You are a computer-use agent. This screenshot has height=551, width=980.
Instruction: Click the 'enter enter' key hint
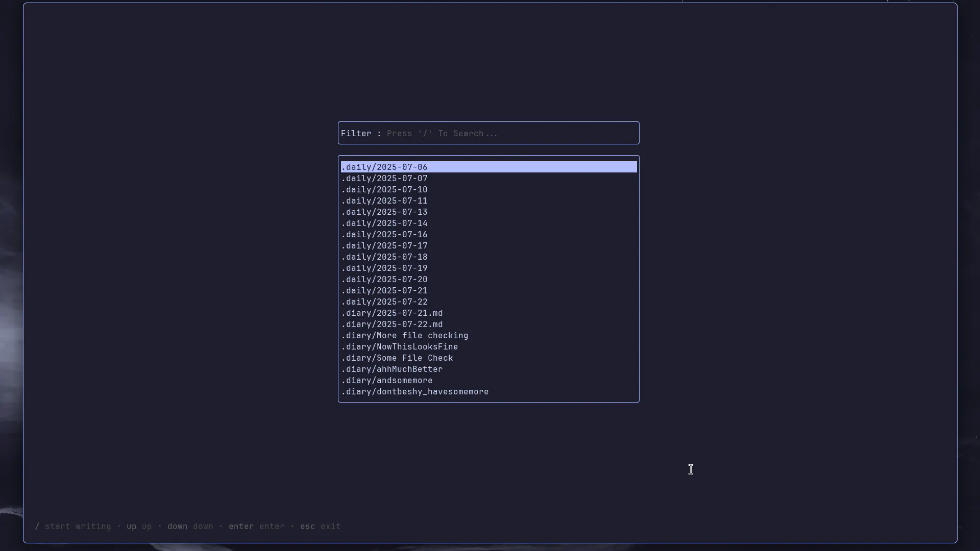(x=257, y=526)
